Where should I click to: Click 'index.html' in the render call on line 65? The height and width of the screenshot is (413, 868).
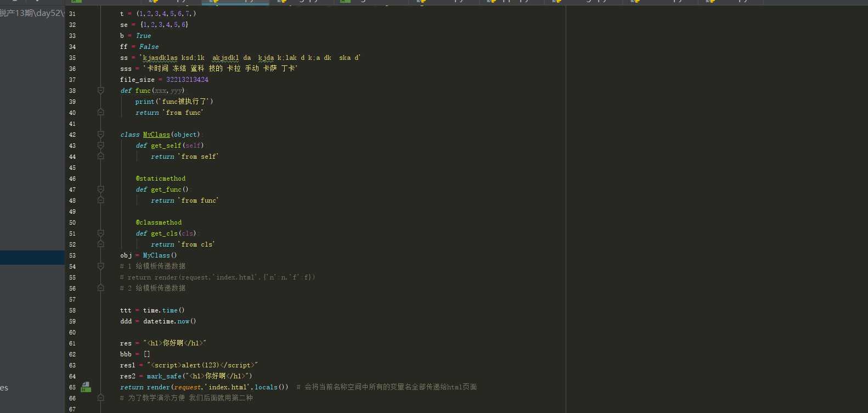228,387
